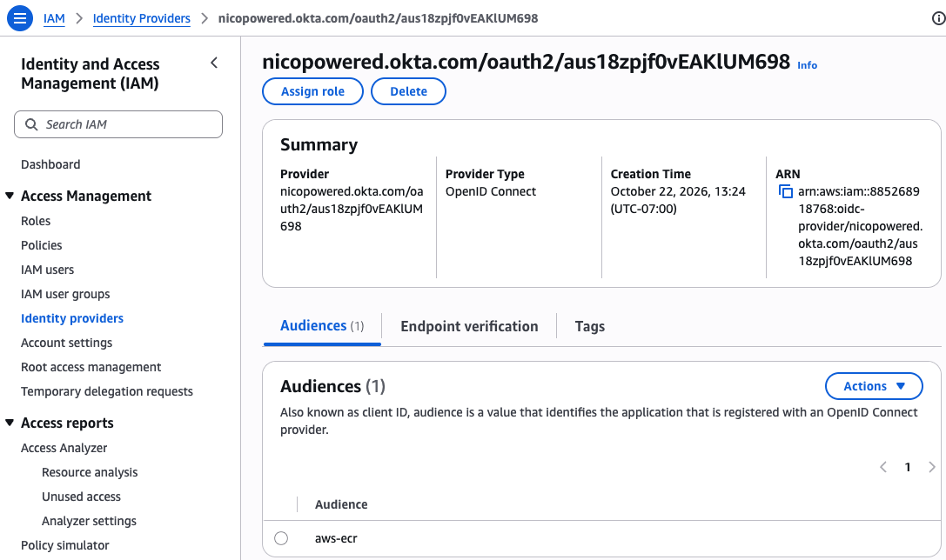Click the Info link beside provider title

808,65
